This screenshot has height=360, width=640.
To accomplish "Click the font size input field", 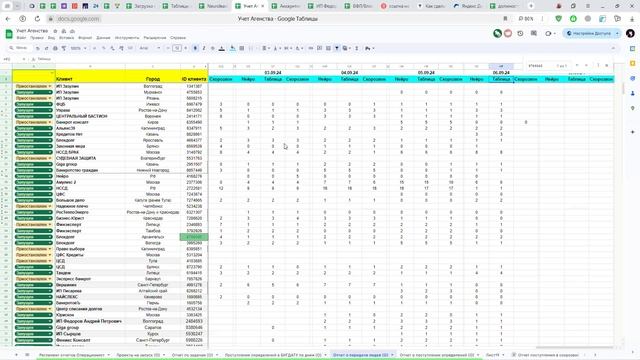I will pos(177,48).
